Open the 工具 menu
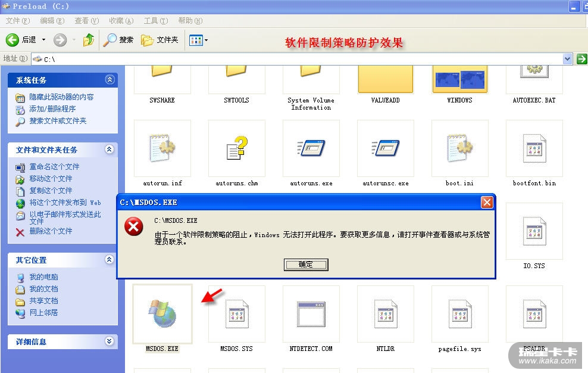588x373 pixels. click(155, 21)
